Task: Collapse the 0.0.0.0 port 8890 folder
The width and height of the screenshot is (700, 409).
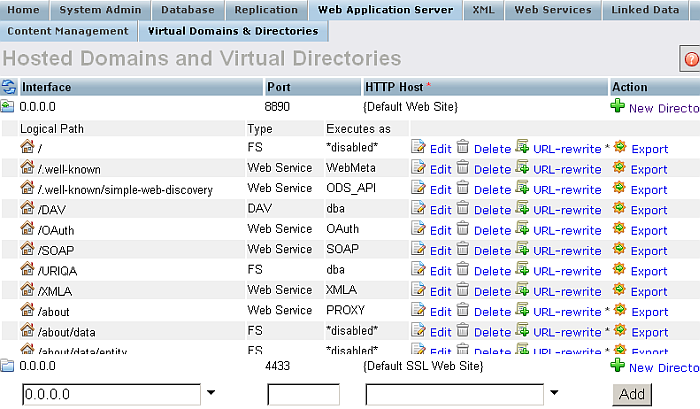Action: pos(7,106)
